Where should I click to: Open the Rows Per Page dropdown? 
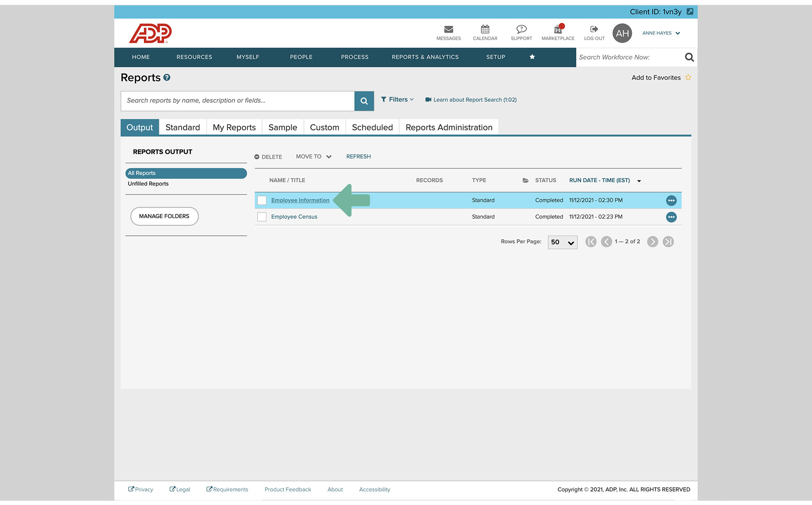pyautogui.click(x=562, y=242)
